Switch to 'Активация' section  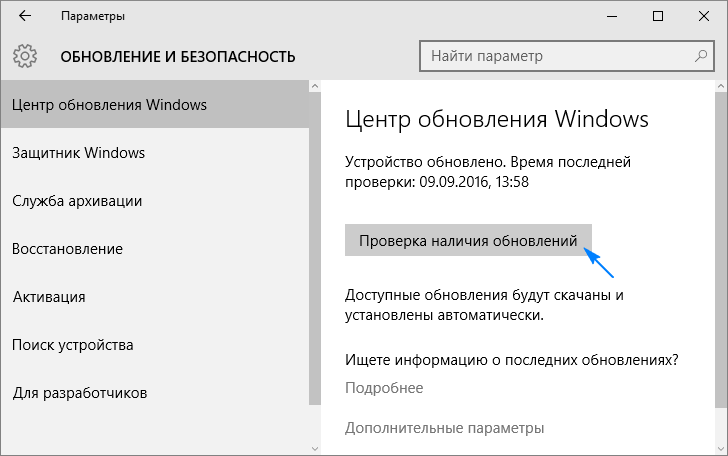tap(49, 297)
